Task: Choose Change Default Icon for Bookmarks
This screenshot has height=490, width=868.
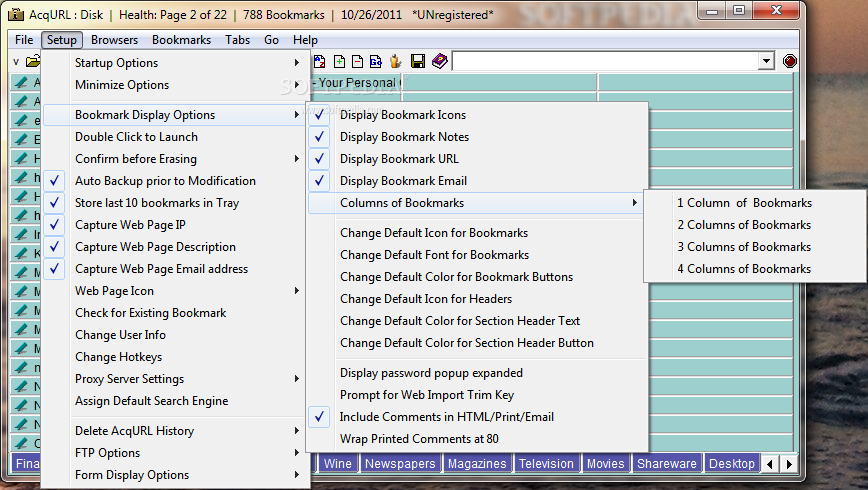Action: click(x=477, y=233)
